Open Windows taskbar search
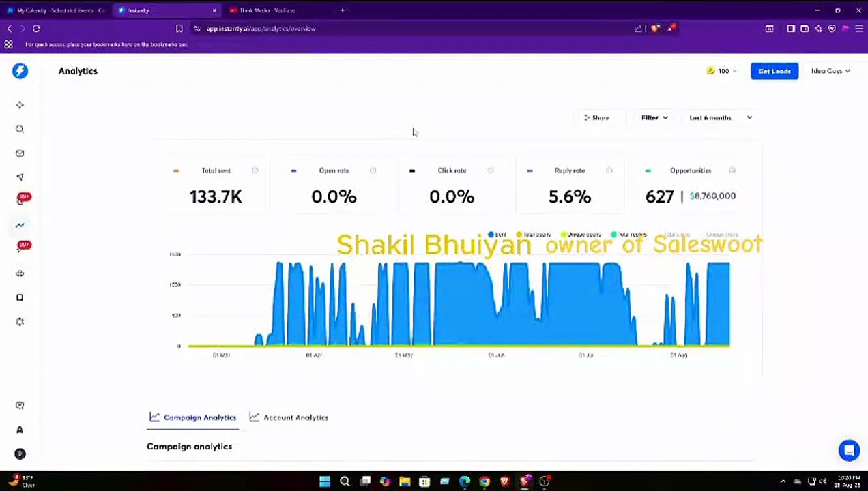Image resolution: width=868 pixels, height=491 pixels. pos(345,481)
